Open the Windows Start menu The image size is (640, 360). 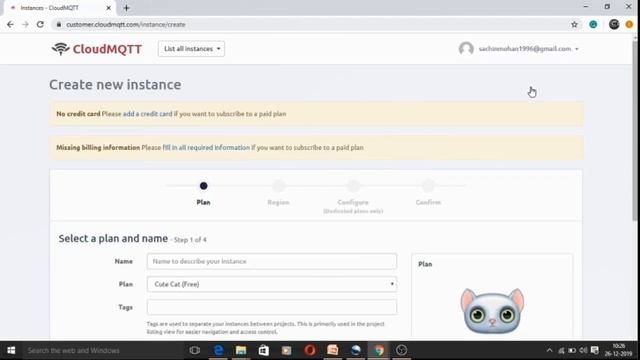coord(11,350)
